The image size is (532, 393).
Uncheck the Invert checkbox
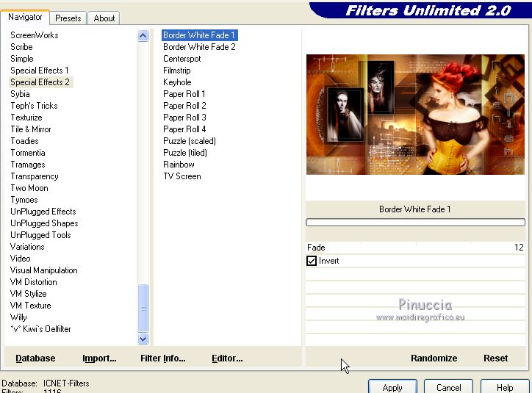click(x=311, y=261)
